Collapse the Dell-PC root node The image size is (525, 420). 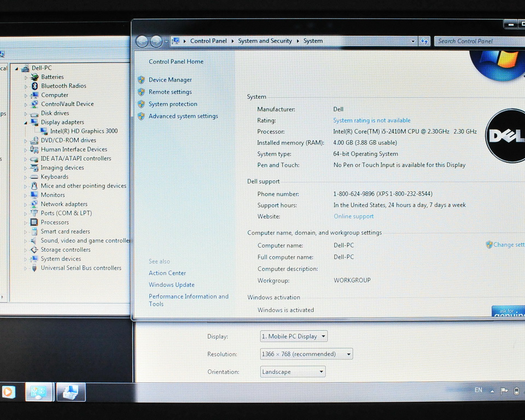(16, 68)
